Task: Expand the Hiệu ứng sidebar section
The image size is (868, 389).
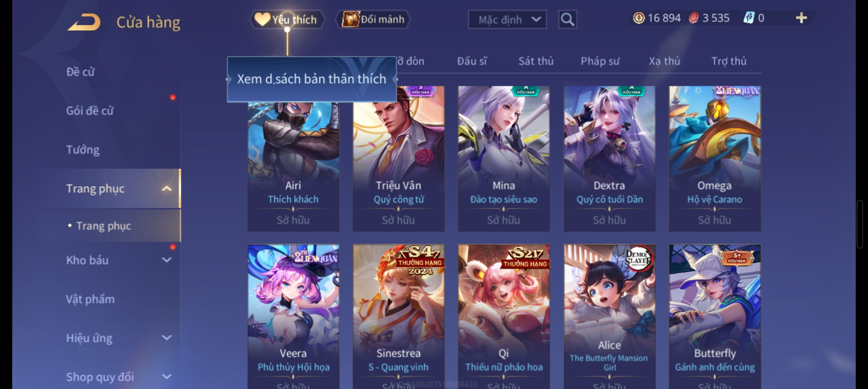Action: coord(167,338)
